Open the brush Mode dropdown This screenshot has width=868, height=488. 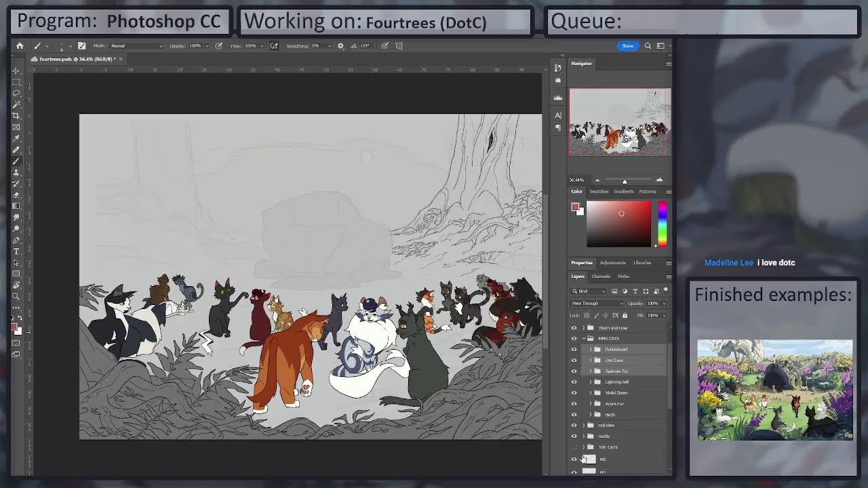tap(136, 46)
